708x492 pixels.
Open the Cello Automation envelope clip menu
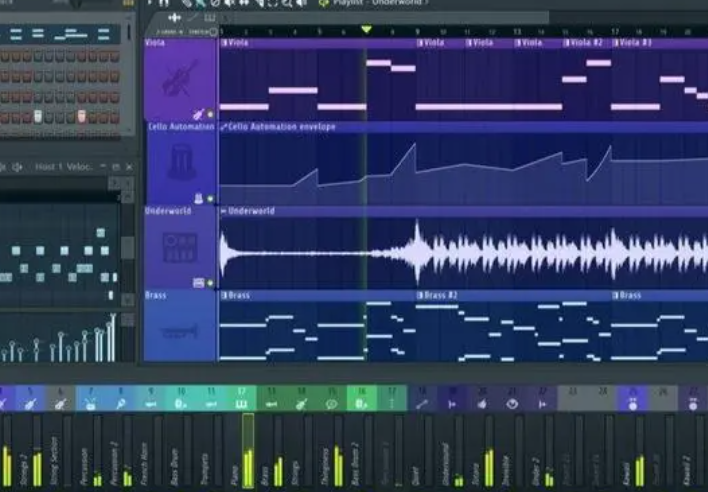click(x=224, y=127)
